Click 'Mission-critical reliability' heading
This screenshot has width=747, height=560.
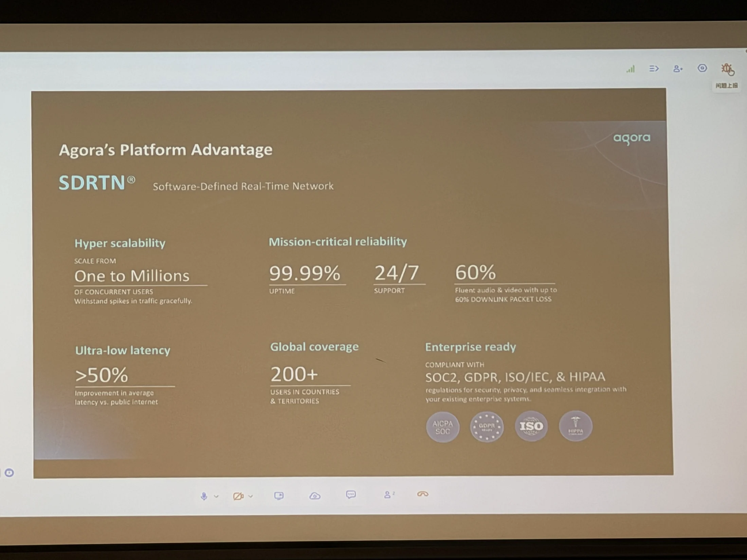click(338, 242)
